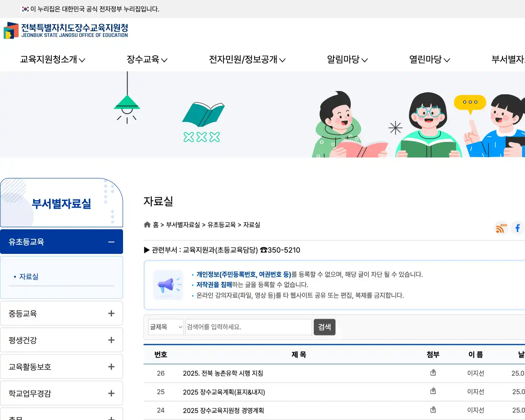The height and width of the screenshot is (420, 525).
Task: Open the 장수교육 main menu
Action: [x=147, y=59]
